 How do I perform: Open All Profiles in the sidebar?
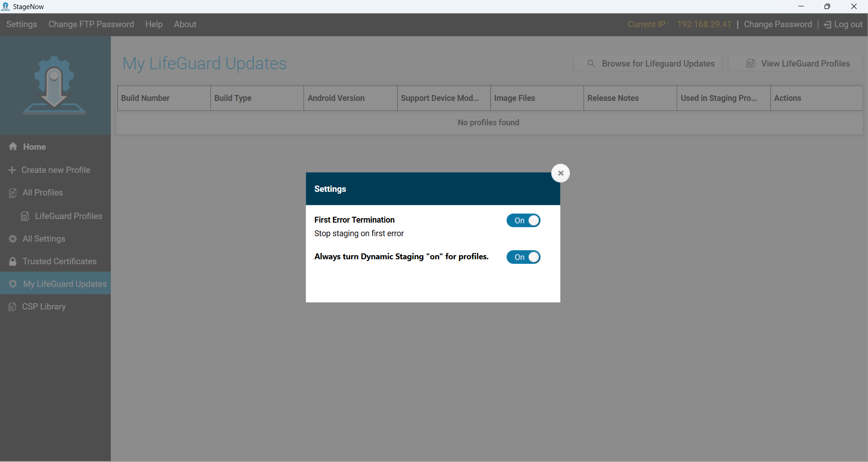click(55, 193)
